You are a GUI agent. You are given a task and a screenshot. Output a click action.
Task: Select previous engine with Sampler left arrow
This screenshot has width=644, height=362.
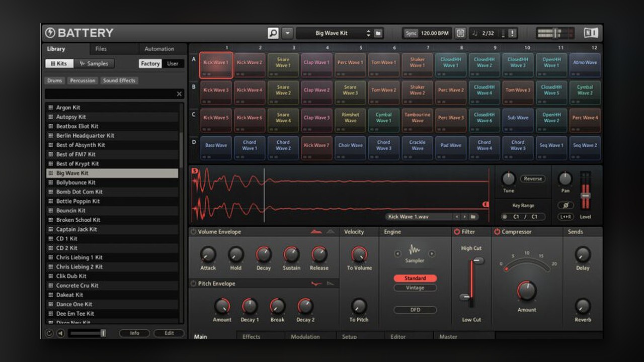[397, 253]
